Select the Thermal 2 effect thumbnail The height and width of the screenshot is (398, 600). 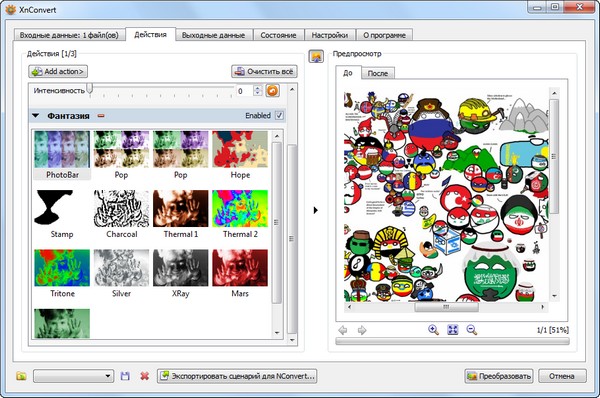pyautogui.click(x=240, y=214)
